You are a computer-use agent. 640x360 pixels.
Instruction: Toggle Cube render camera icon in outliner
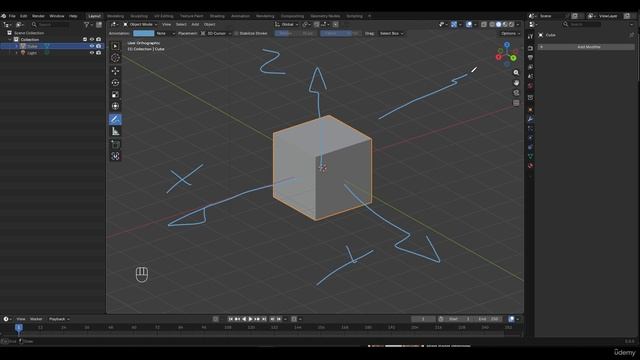point(98,46)
